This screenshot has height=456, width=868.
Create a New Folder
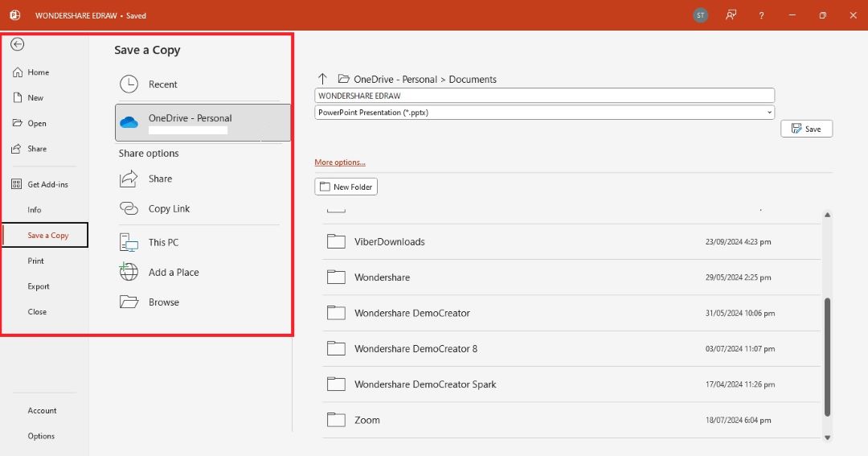point(346,187)
